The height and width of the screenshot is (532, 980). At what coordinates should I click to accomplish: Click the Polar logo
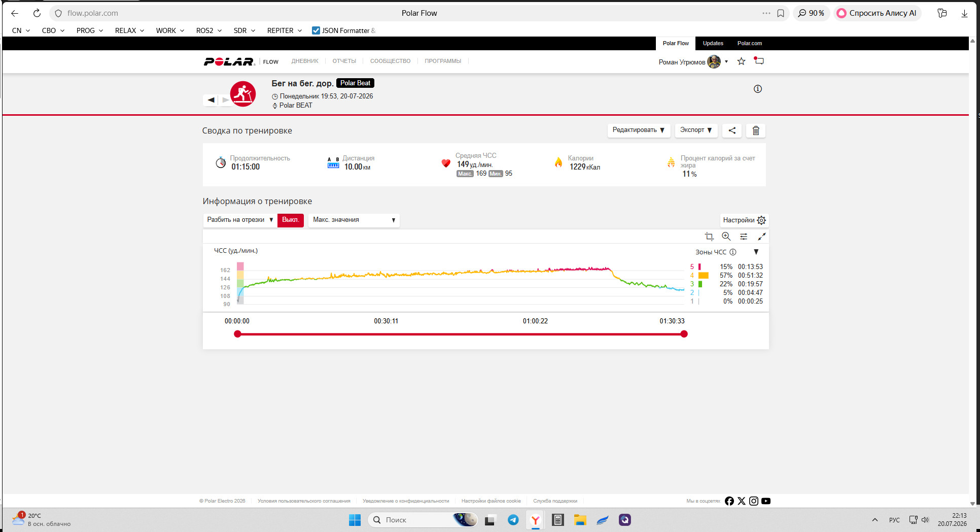[229, 61]
